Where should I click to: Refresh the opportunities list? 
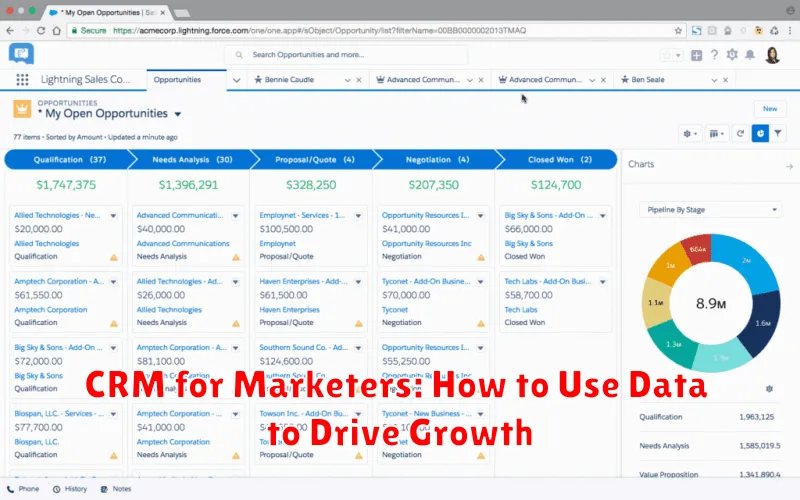pyautogui.click(x=740, y=134)
